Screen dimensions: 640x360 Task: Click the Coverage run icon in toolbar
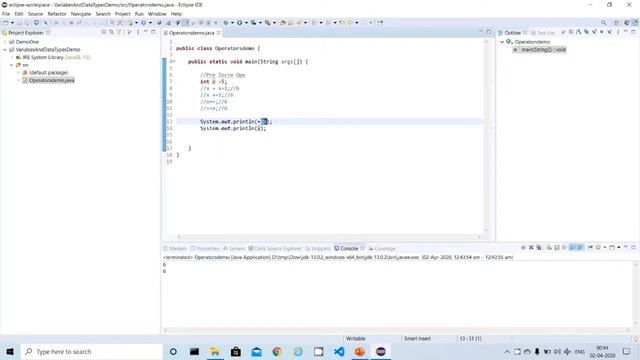click(253, 23)
